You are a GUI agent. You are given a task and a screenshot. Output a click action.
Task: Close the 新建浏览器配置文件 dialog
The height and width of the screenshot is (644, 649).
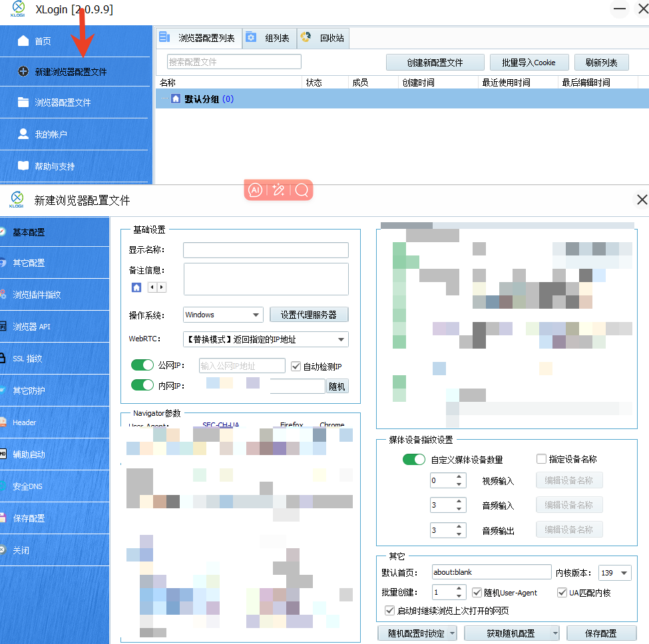click(x=642, y=200)
